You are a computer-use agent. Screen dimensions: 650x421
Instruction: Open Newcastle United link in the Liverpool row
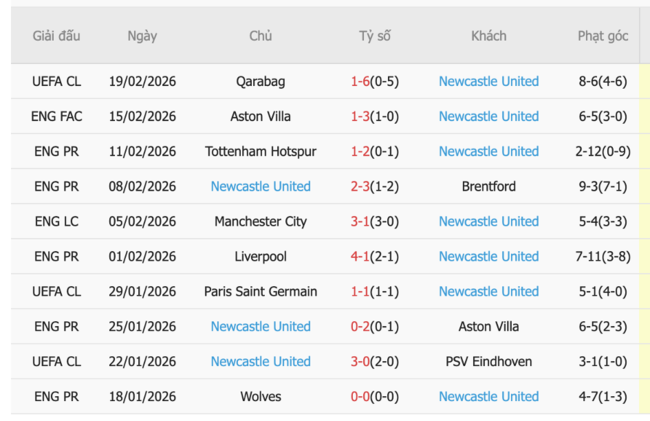[x=488, y=256]
